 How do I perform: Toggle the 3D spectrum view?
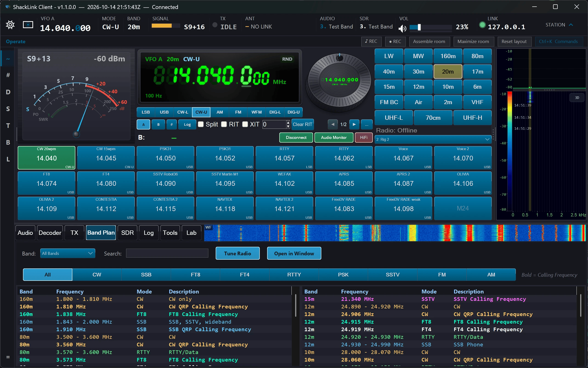coord(577,98)
